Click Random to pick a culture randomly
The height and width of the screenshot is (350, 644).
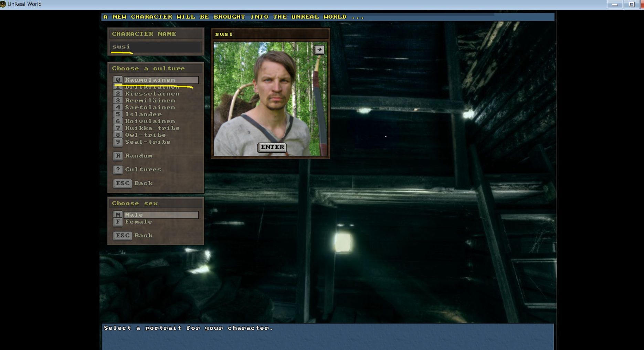(x=133, y=156)
